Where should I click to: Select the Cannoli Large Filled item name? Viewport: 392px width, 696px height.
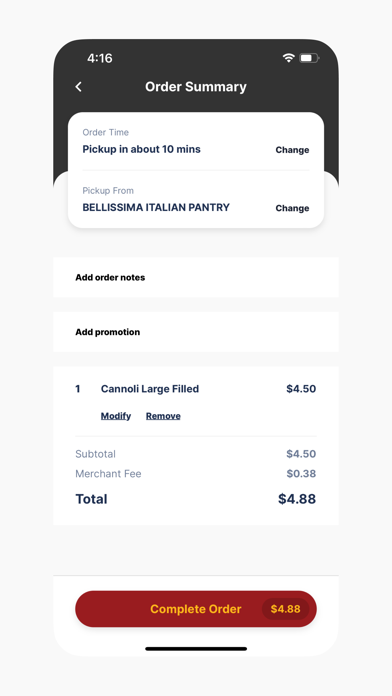click(x=150, y=389)
